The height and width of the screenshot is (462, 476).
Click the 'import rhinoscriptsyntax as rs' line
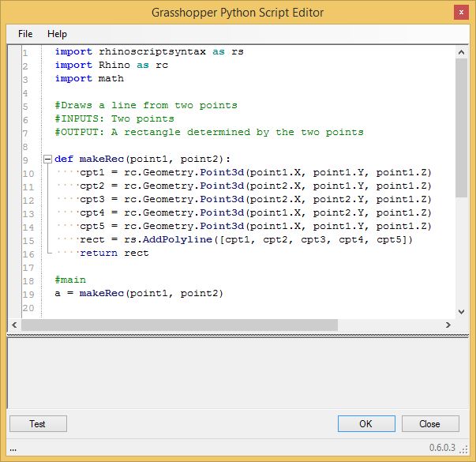149,51
